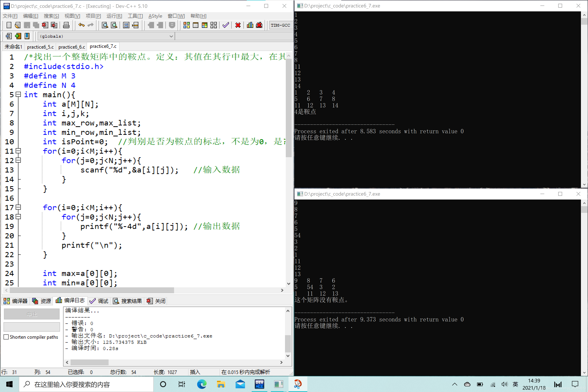Image resolution: width=588 pixels, height=392 pixels.
Task: Show hidden system tray icons chevron
Action: pyautogui.click(x=455, y=384)
